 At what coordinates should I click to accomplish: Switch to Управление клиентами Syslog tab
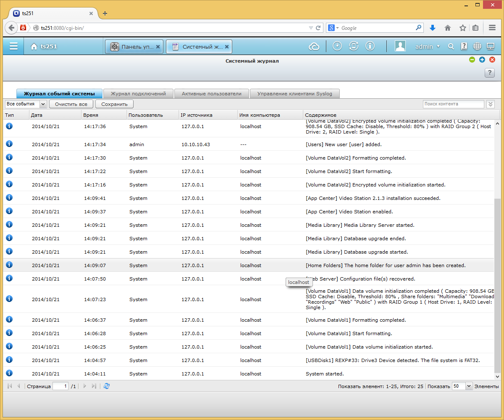point(294,94)
